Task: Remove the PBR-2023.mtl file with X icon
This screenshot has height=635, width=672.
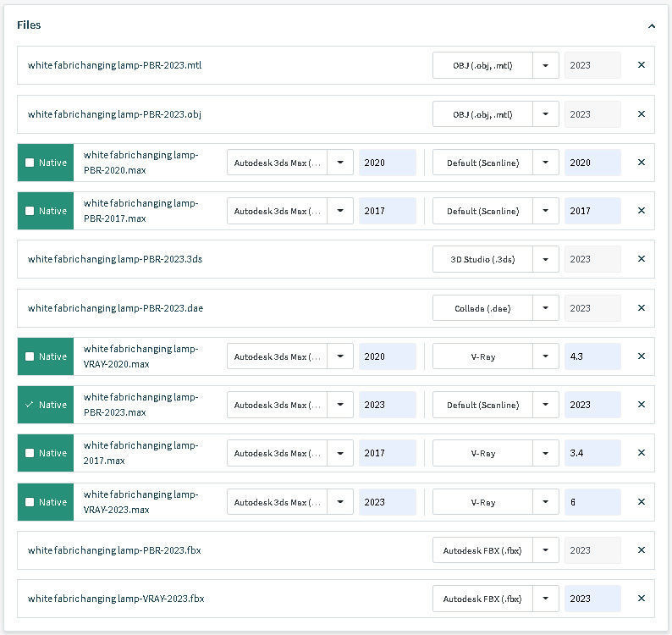Action: (641, 65)
